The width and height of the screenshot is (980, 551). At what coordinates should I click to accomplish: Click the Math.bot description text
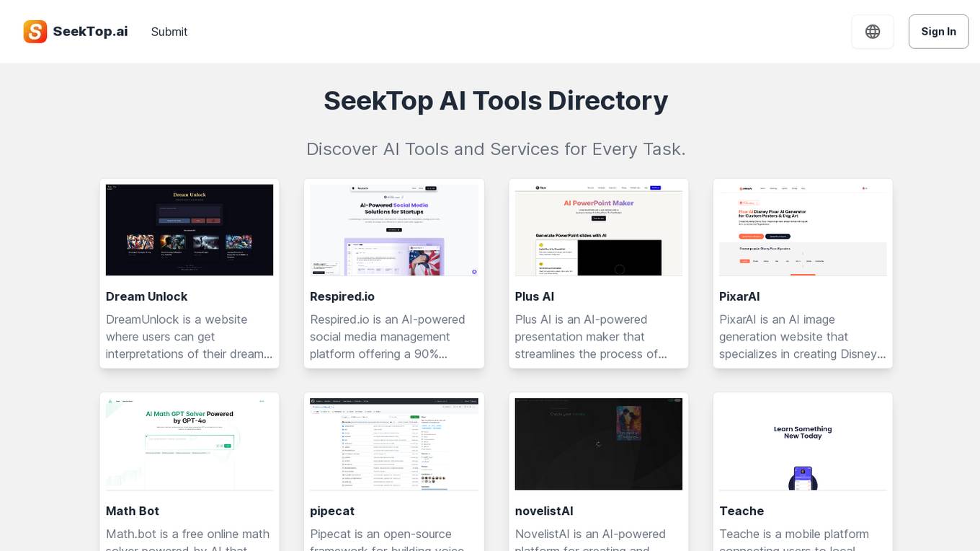click(x=190, y=539)
